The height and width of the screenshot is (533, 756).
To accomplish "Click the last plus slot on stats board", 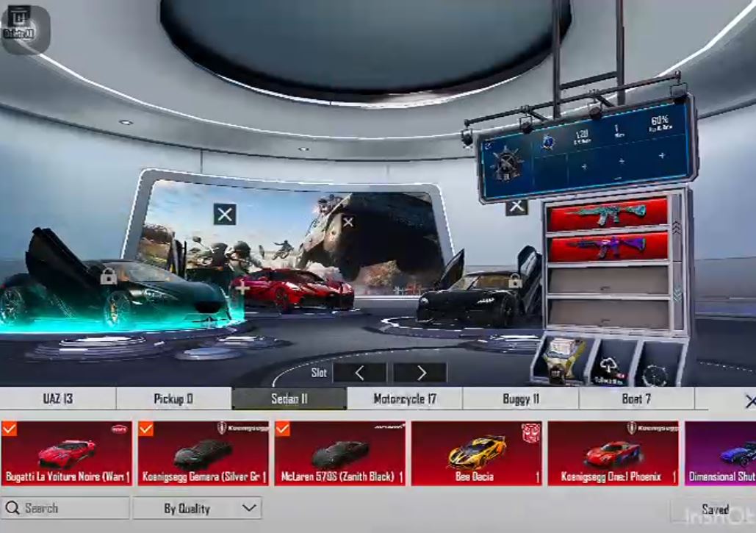I will (x=661, y=155).
